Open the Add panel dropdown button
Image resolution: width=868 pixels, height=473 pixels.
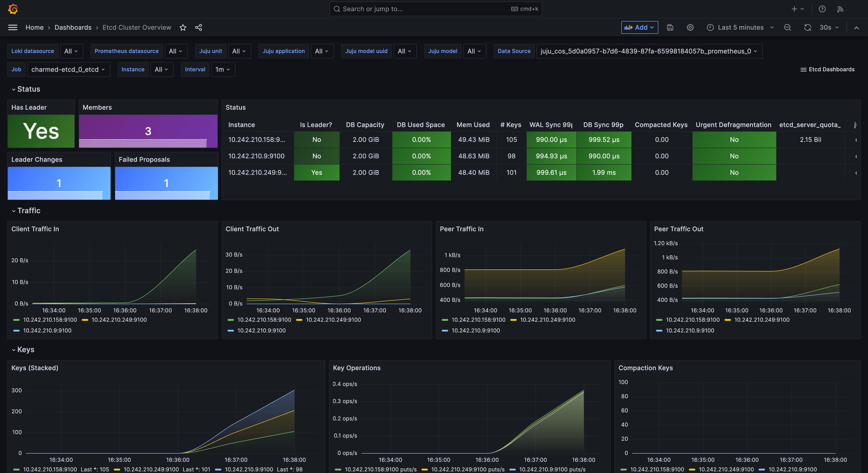point(640,27)
